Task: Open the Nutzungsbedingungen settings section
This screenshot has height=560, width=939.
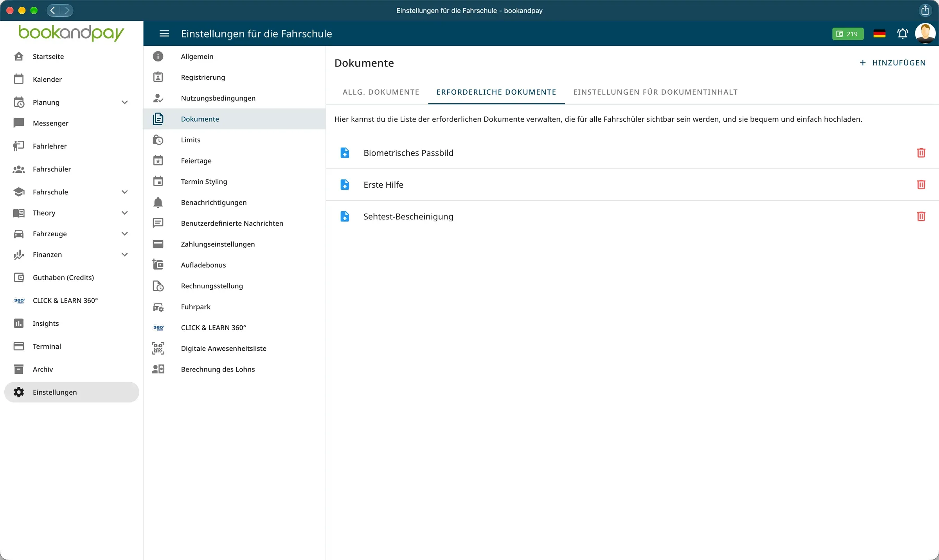Action: [234, 98]
